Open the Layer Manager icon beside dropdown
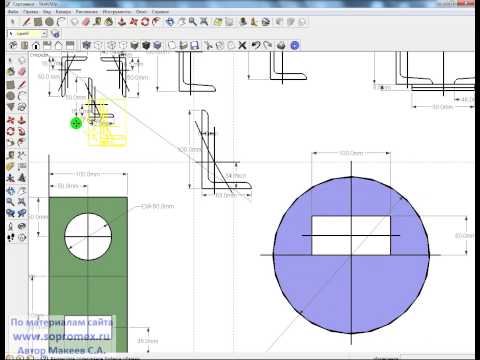 click(56, 34)
